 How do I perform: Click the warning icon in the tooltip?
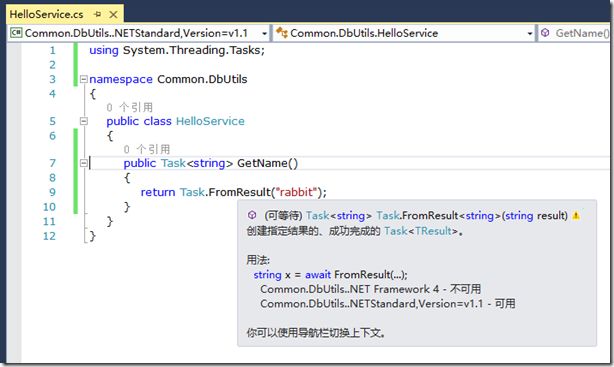576,215
